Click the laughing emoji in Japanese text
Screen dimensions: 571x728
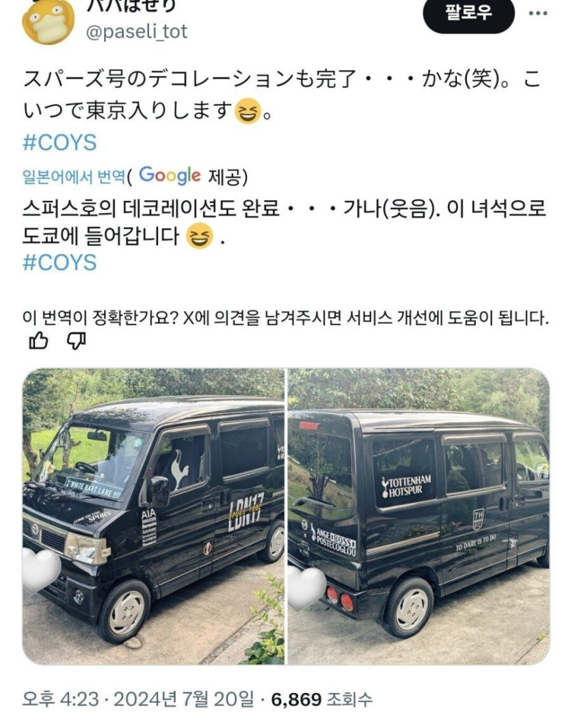248,111
